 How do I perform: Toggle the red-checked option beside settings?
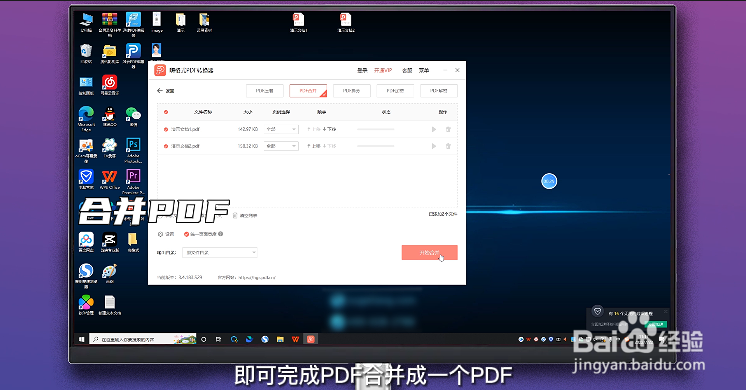[186, 234]
